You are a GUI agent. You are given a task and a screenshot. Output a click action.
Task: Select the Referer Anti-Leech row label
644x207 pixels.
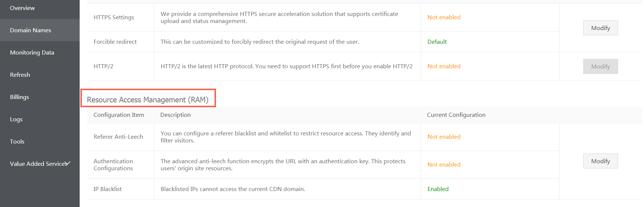pos(118,137)
